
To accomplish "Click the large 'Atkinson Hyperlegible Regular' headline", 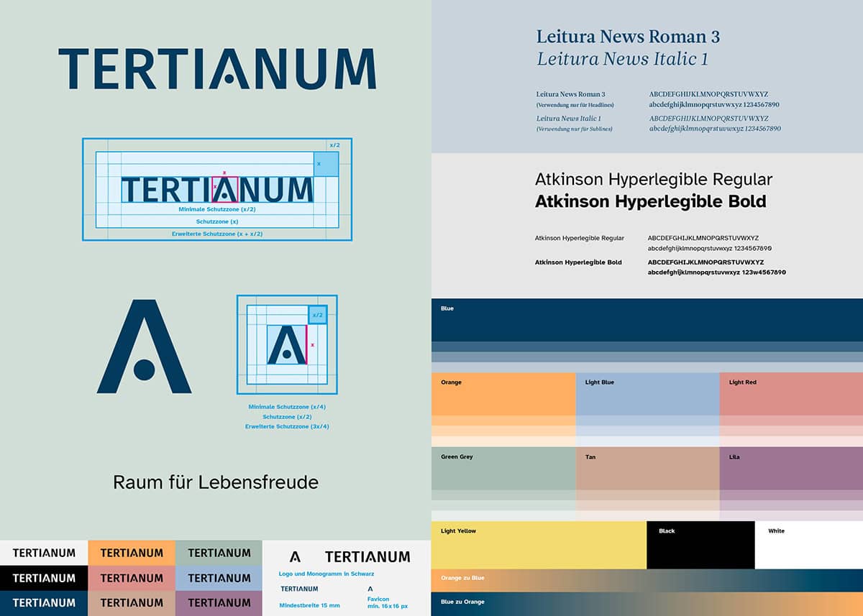I will pos(653,180).
